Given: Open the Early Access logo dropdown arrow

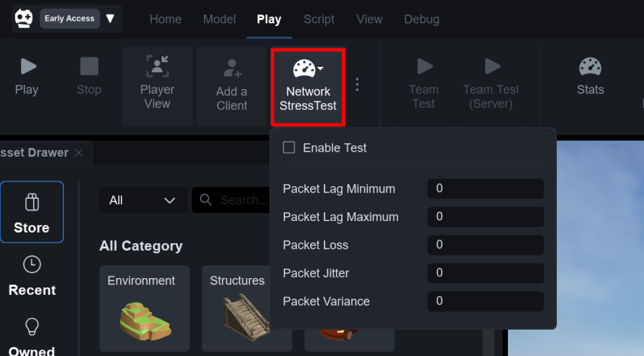Looking at the screenshot, I should (110, 19).
